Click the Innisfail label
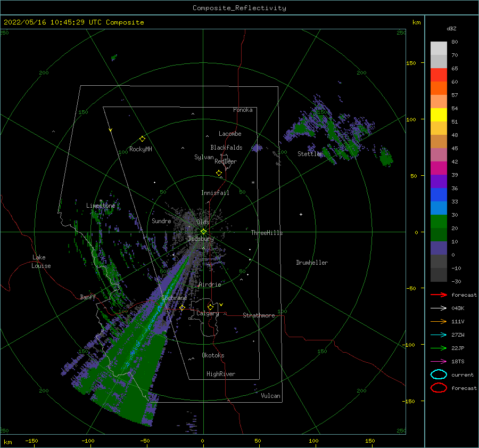The height and width of the screenshot is (448, 479). point(215,193)
